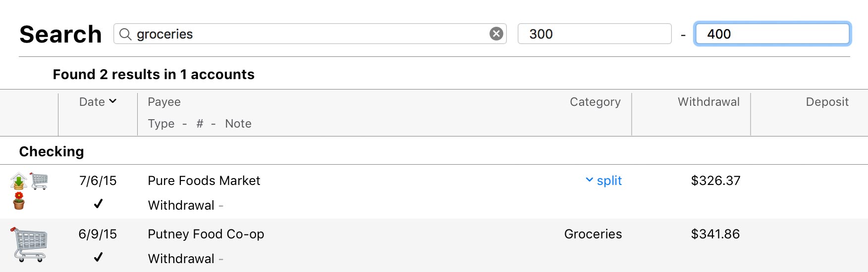The height and width of the screenshot is (272, 868).
Task: Focus the groceries search field
Action: pos(307,34)
